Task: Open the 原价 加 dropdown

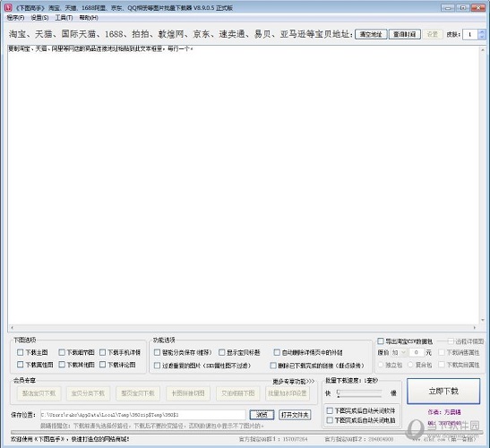Action: tap(399, 353)
